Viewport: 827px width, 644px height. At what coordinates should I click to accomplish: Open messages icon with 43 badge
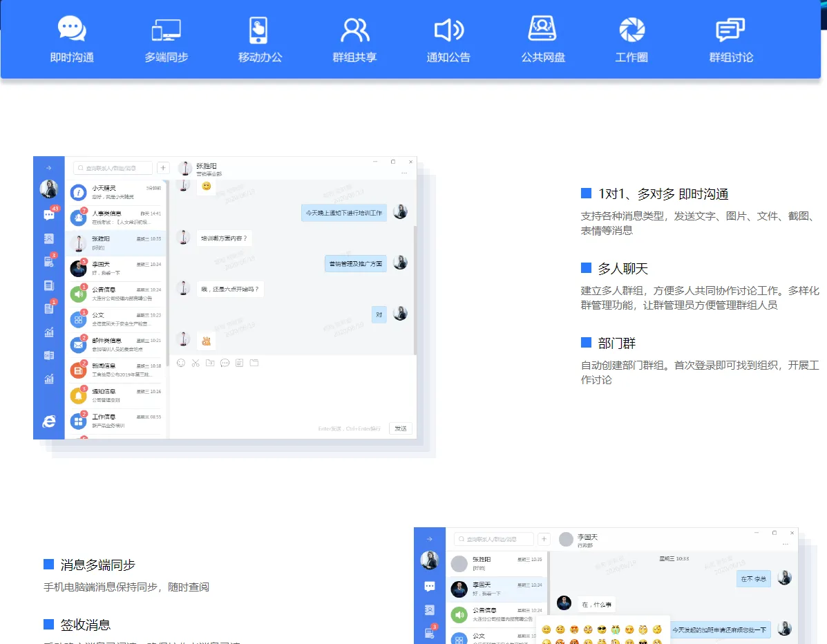[x=49, y=215]
